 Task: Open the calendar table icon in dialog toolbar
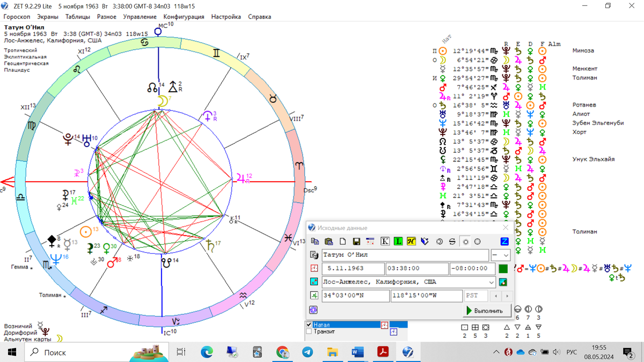(370, 242)
